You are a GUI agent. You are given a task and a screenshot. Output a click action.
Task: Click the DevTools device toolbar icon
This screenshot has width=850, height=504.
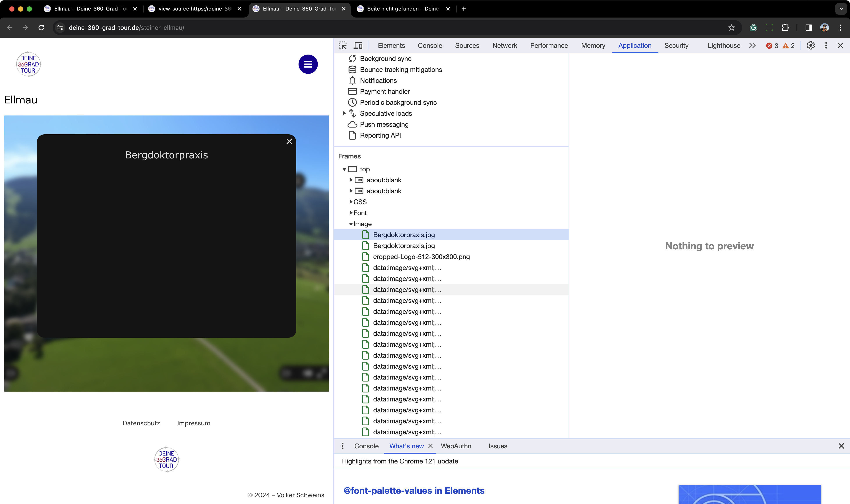click(358, 46)
